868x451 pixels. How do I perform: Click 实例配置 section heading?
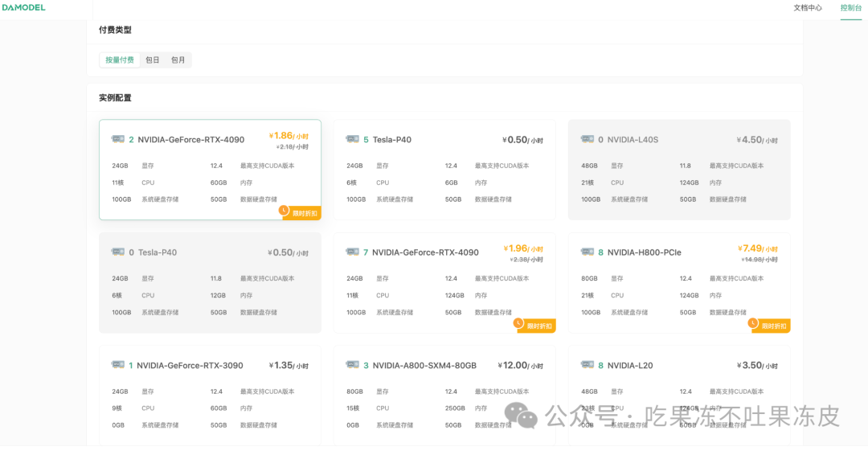[x=115, y=97]
